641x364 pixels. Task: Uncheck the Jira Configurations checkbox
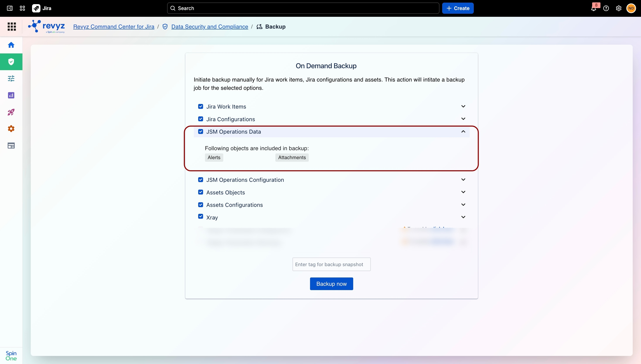[x=201, y=119]
